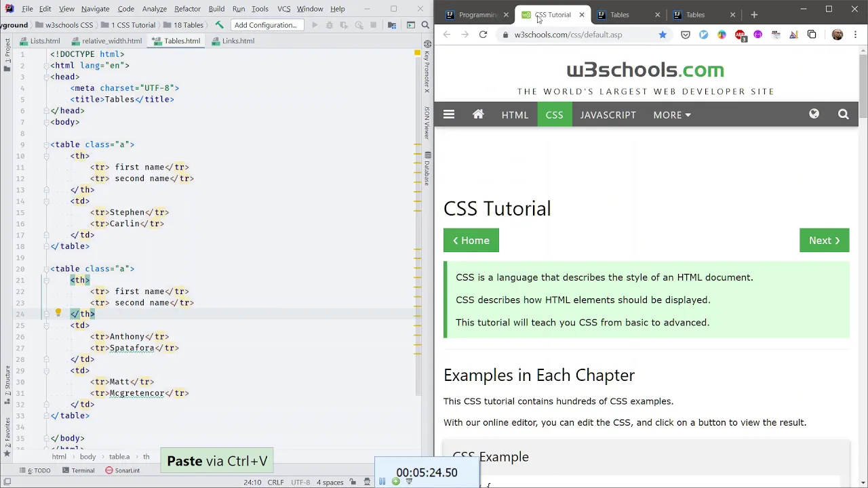Image resolution: width=868 pixels, height=488 pixels.
Task: Click the intention lightbulb on line 24
Action: pos(58,313)
